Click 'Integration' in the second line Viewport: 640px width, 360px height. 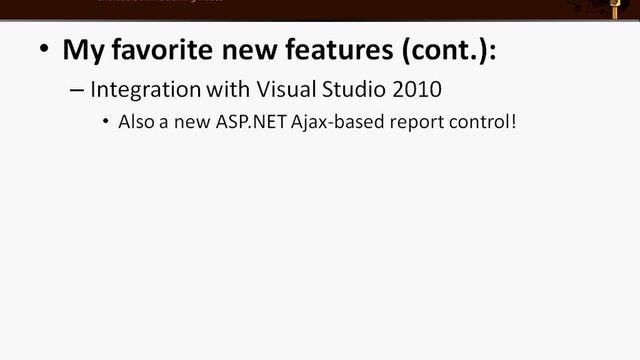145,90
